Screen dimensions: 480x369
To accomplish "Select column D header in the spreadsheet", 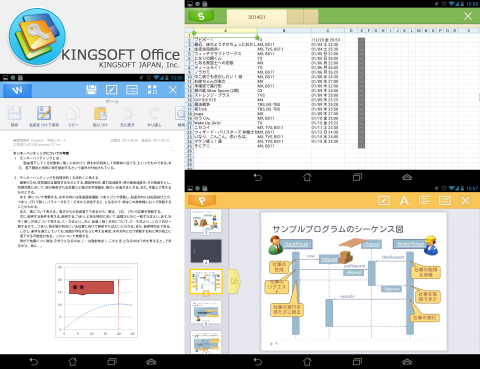I will point(351,30).
